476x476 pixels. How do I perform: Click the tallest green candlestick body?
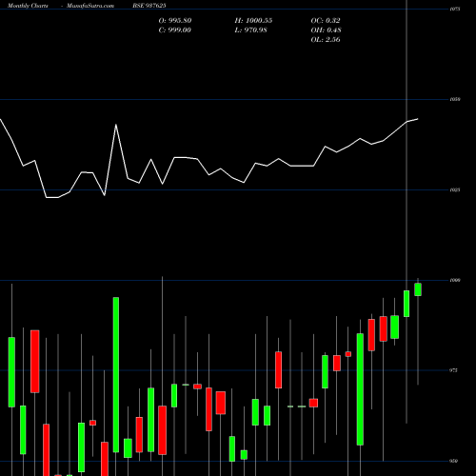116,375
